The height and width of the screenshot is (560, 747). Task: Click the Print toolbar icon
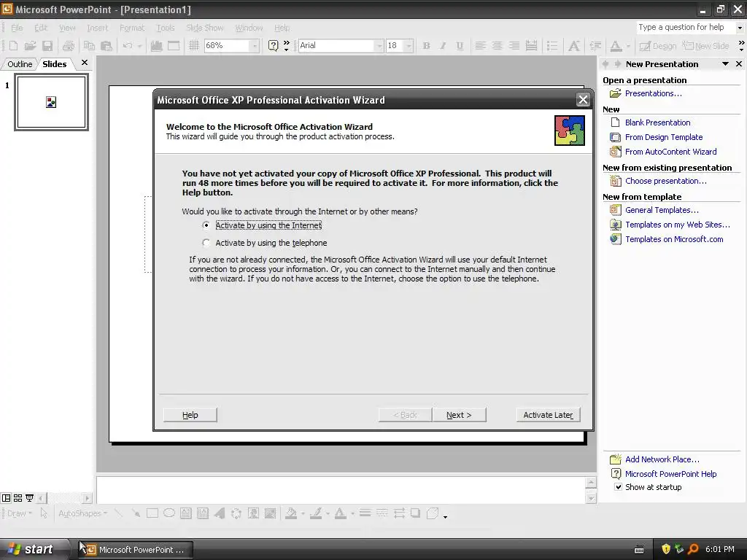pos(69,46)
